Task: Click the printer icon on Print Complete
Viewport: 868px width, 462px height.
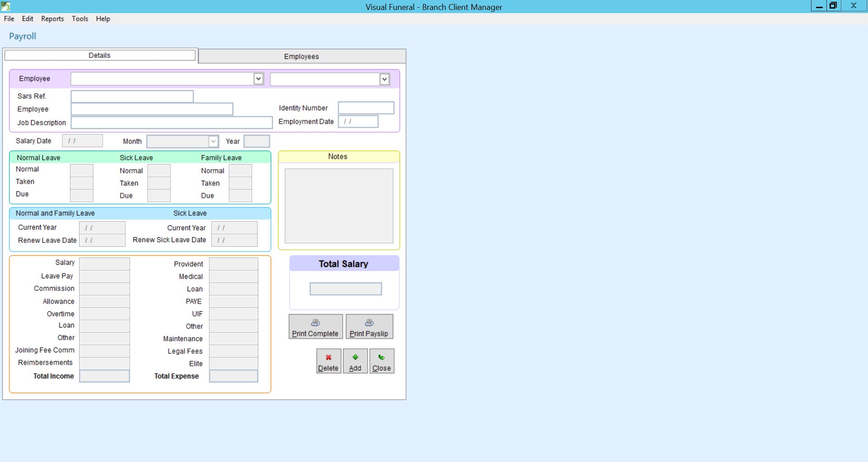Action: point(315,322)
